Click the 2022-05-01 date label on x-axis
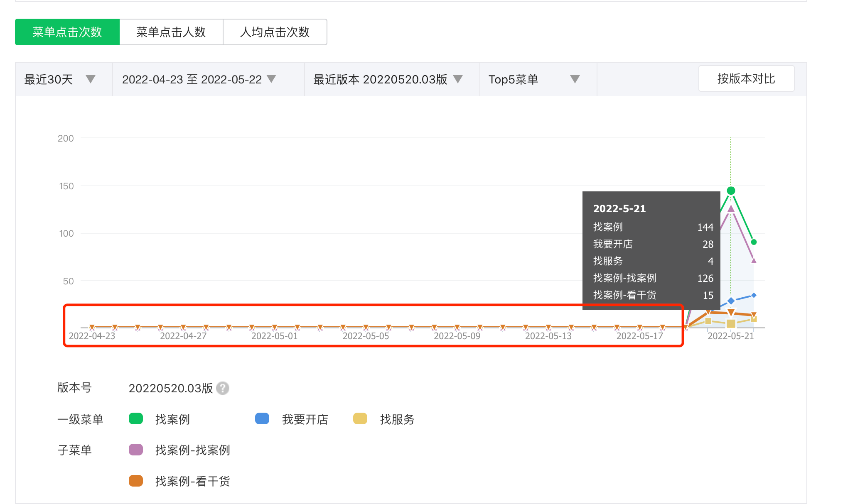 [x=274, y=336]
